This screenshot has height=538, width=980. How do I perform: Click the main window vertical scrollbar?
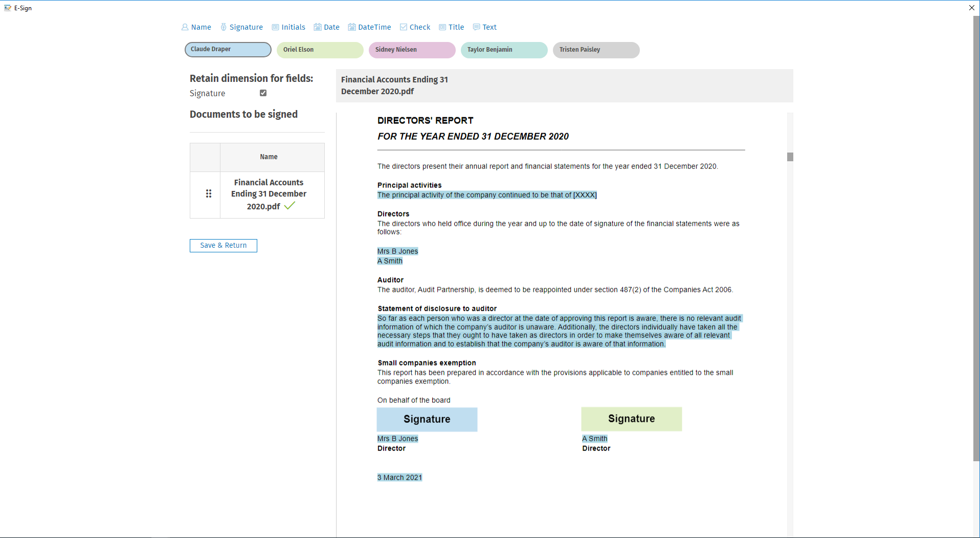click(976, 238)
